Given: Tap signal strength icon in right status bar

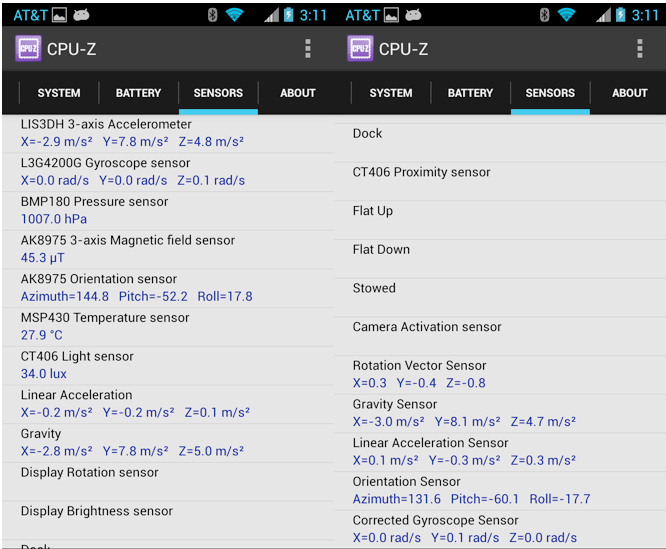Looking at the screenshot, I should [x=603, y=16].
